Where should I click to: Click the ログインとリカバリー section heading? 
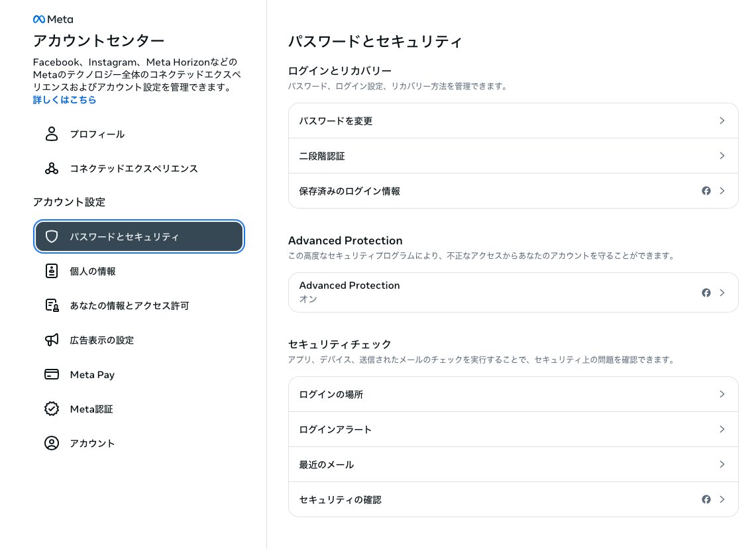click(340, 71)
